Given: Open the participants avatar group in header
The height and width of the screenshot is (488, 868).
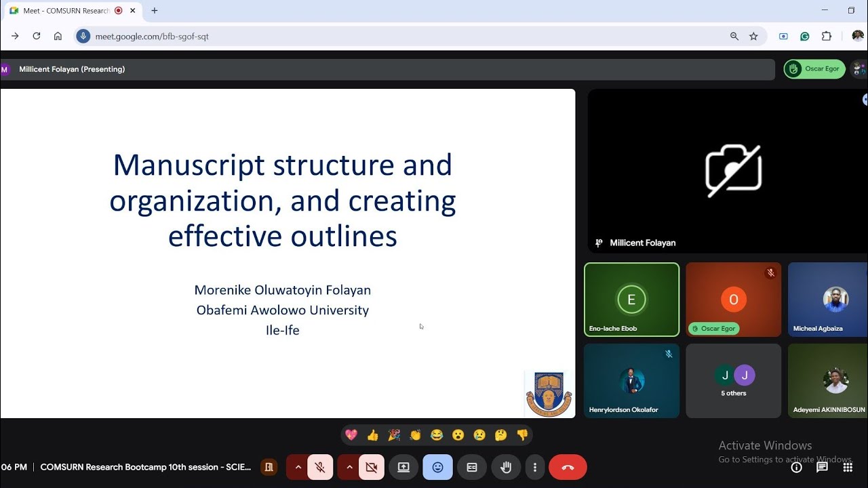Looking at the screenshot, I should 859,68.
